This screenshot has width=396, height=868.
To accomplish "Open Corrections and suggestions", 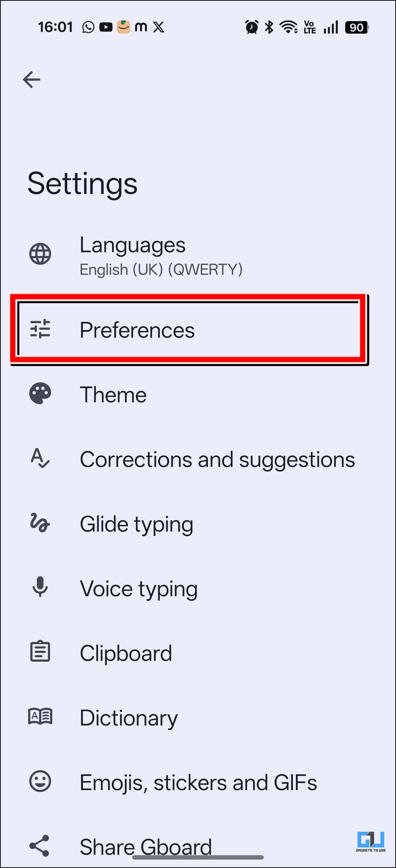I will pyautogui.click(x=217, y=459).
